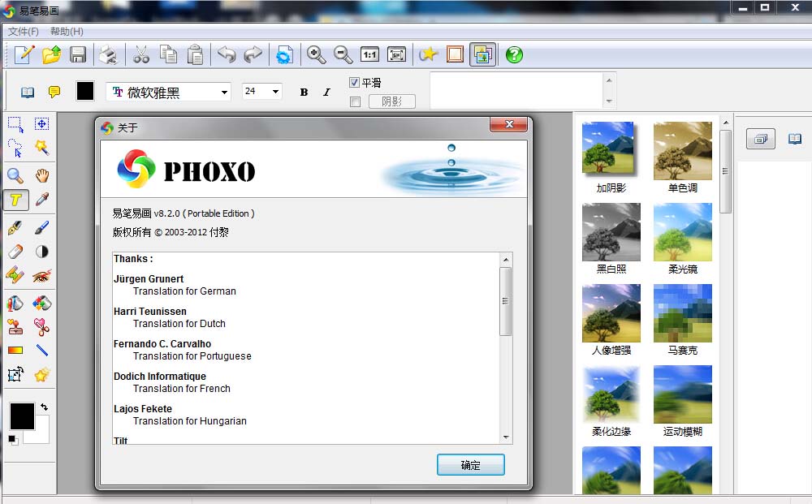This screenshot has width=812, height=504.
Task: Select the Gradient fill tool
Action: pos(15,351)
